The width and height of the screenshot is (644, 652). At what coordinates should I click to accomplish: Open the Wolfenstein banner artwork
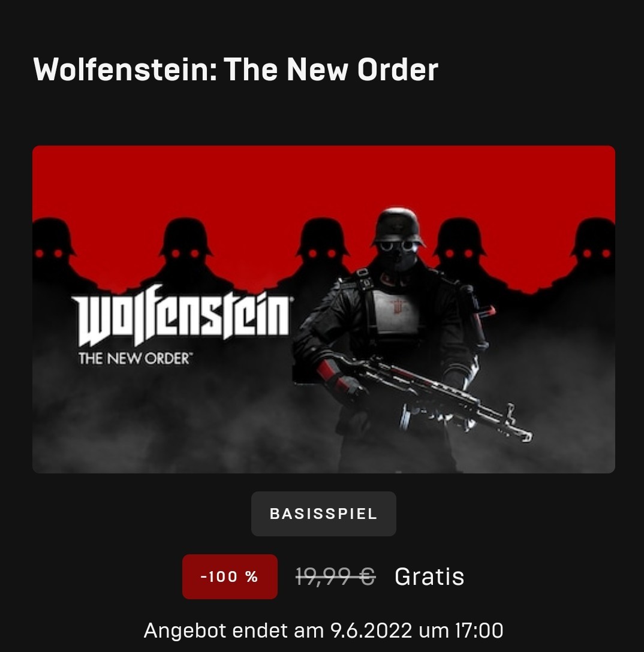[x=324, y=309]
